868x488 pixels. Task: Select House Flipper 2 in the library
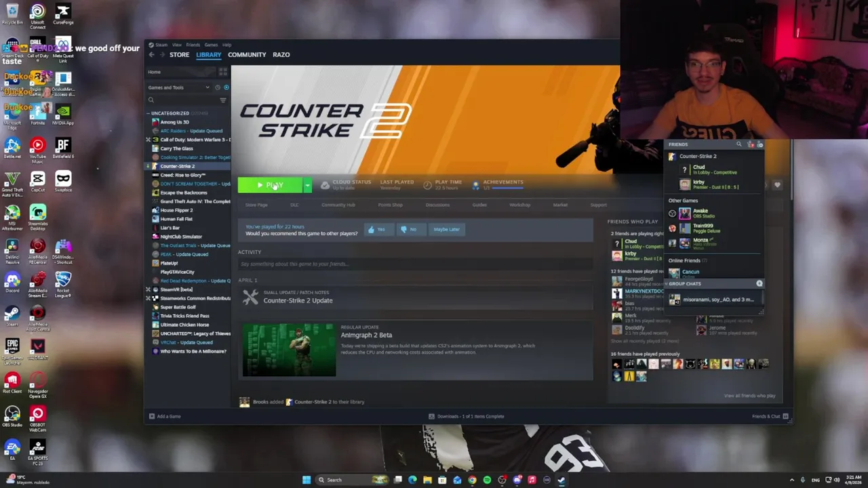coord(176,210)
